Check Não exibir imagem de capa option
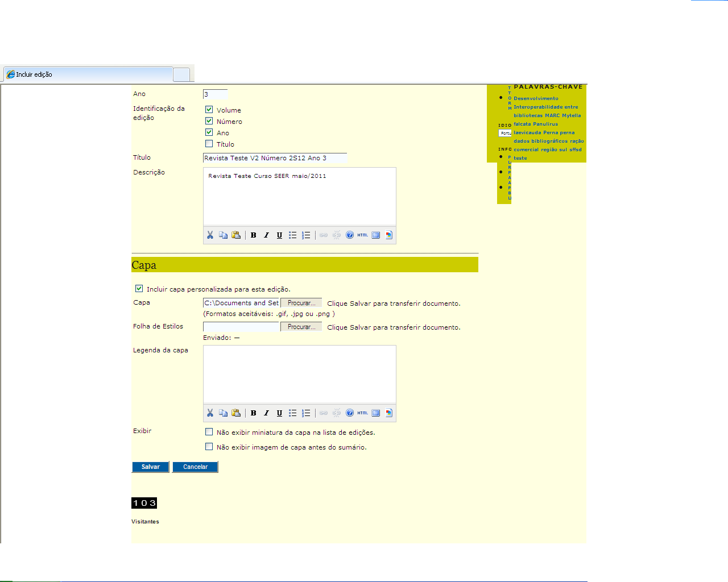This screenshot has height=582, width=728. pos(209,447)
